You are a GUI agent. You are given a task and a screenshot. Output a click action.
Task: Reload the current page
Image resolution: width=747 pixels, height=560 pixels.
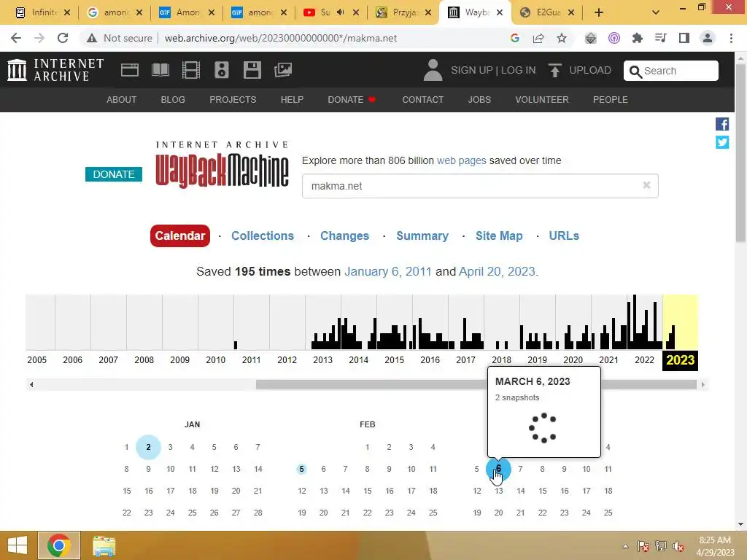point(63,38)
